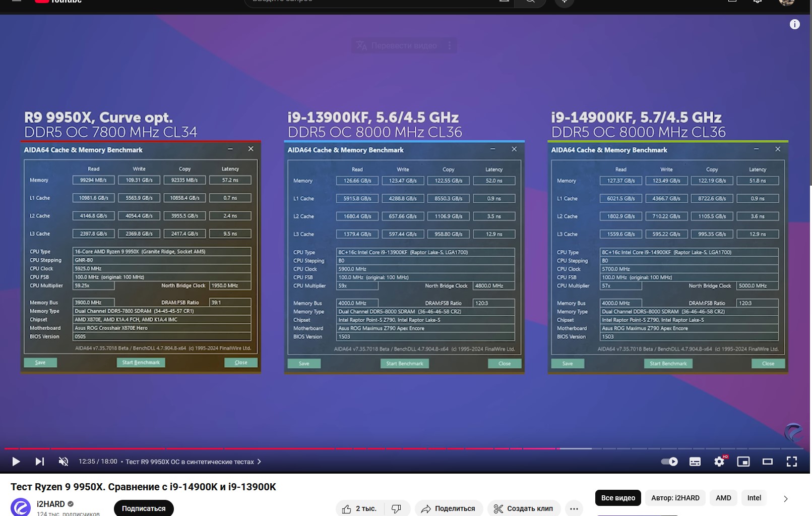Open the player settings gear
This screenshot has height=516, width=812.
pos(719,462)
